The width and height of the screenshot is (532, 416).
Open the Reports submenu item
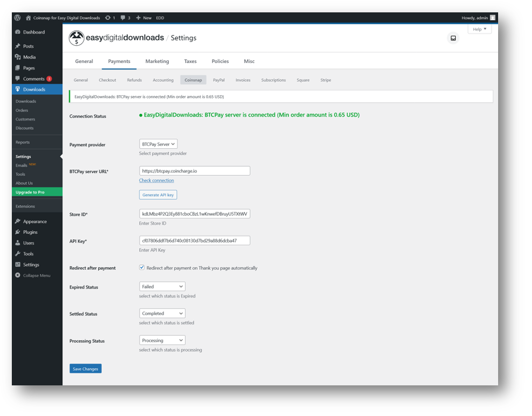coord(23,142)
